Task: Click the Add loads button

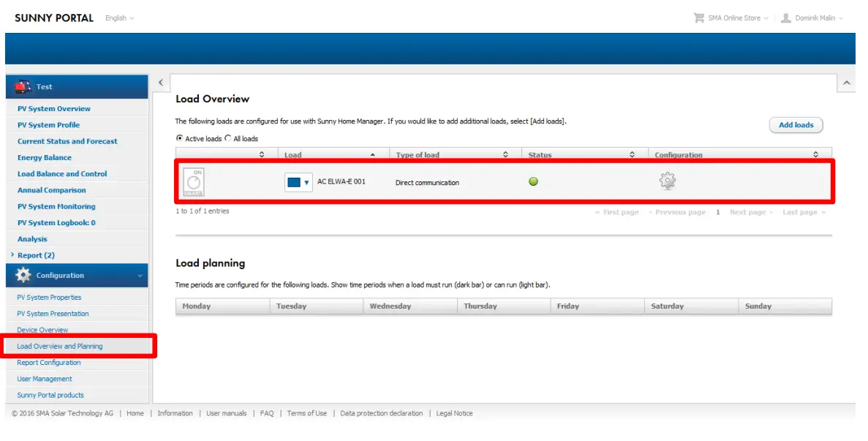Action: coord(796,124)
